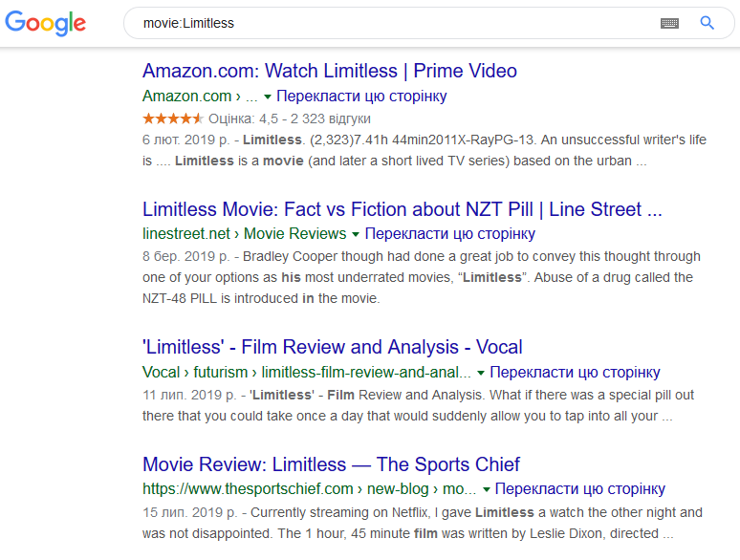Click the rating text 'Оцінка: 4,5 - 2 323 відгуки'
Viewport: 740px width, 560px height.
(x=290, y=118)
